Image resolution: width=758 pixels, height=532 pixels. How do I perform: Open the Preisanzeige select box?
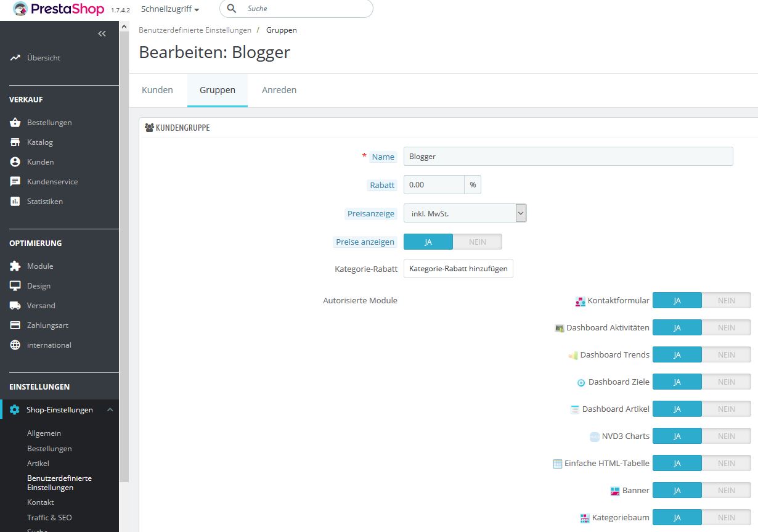[465, 213]
